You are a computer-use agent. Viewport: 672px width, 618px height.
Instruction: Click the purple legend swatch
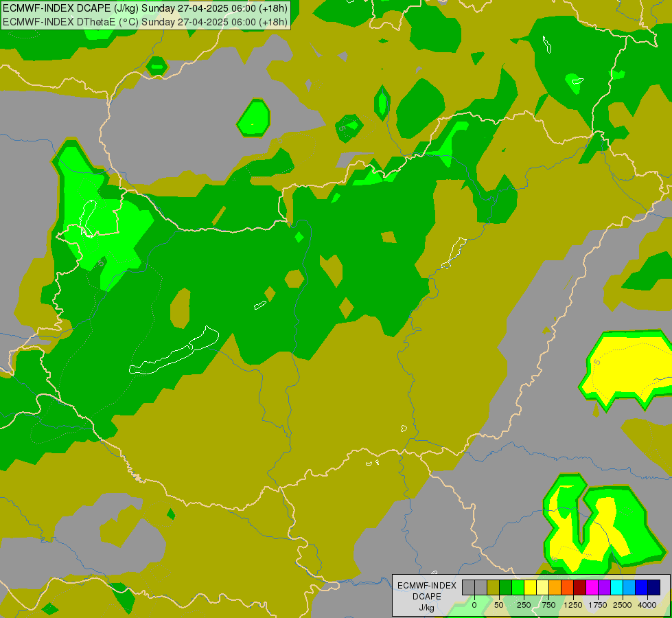604,587
